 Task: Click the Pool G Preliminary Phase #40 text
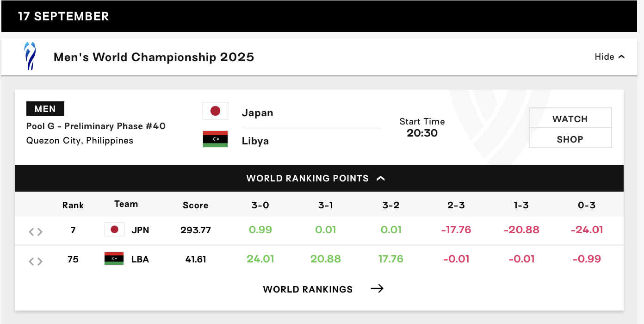pos(96,126)
